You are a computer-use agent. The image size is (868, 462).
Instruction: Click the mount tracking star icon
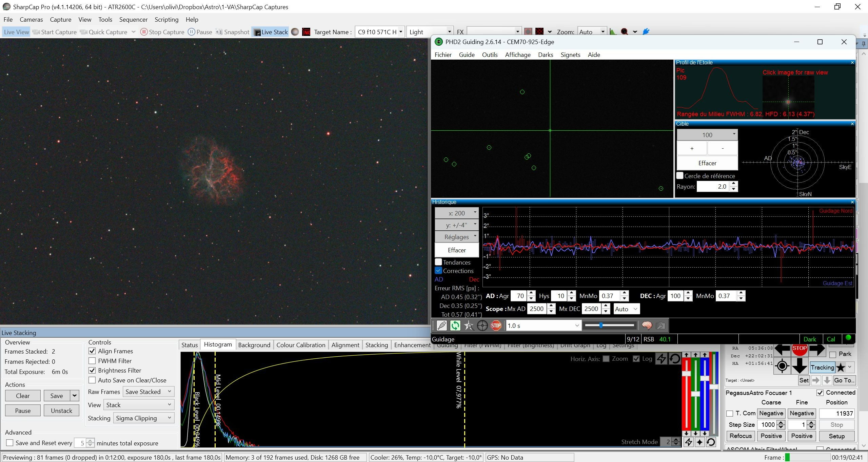point(841,367)
